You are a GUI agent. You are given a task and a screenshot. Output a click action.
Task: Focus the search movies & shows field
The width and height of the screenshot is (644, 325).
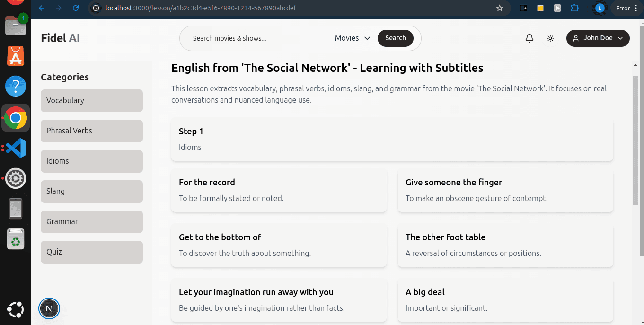(258, 38)
